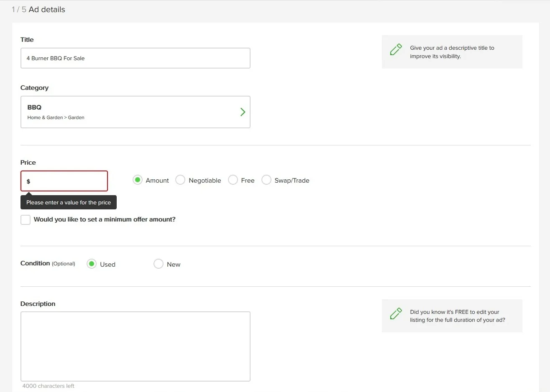Open the category selector via the green chevron
550x392 pixels.
click(243, 112)
